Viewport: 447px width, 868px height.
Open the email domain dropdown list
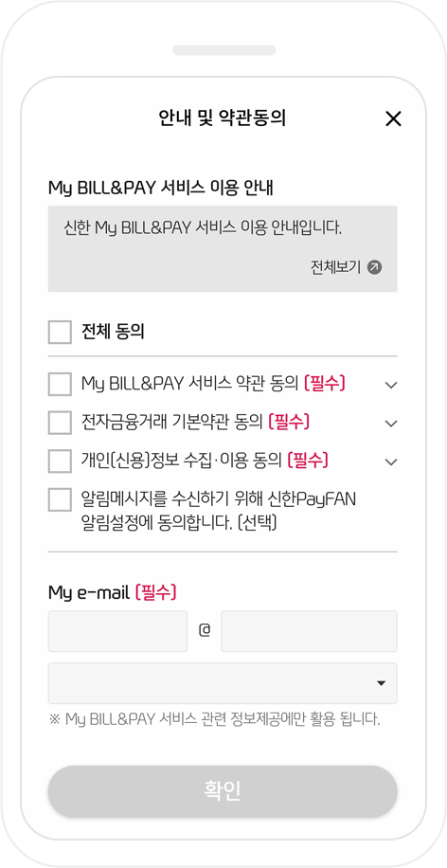click(223, 683)
